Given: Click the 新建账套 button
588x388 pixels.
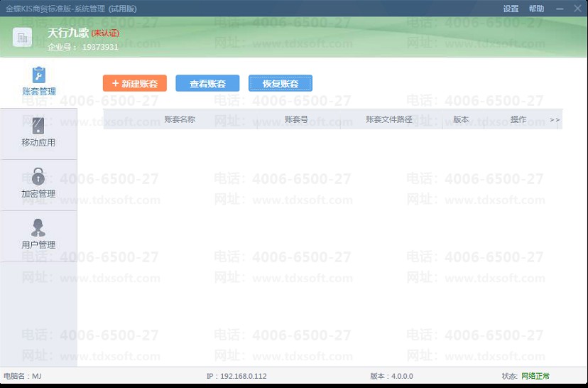Looking at the screenshot, I should click(x=135, y=83).
